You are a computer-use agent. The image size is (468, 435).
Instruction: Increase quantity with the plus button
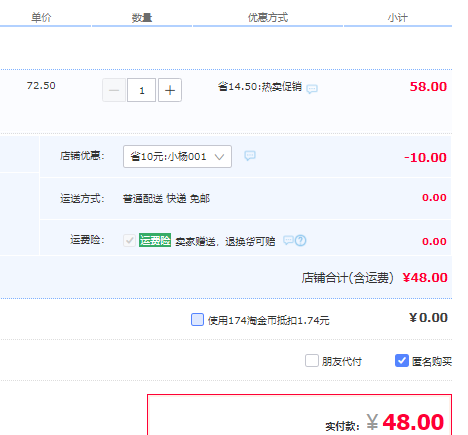pos(170,90)
